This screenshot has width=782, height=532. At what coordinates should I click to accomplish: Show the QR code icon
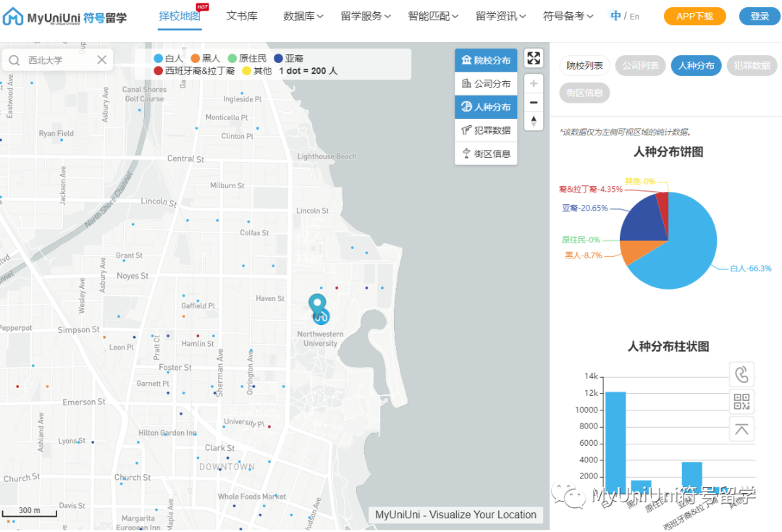coord(741,402)
